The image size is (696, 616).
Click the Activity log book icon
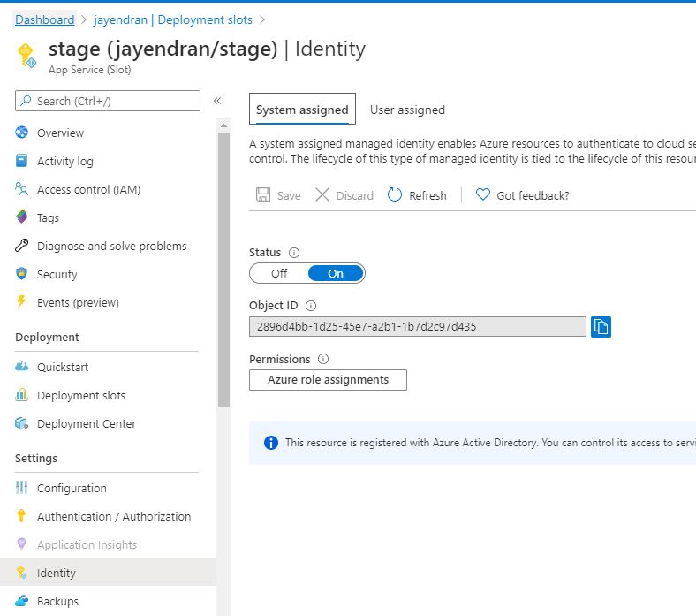click(x=21, y=160)
